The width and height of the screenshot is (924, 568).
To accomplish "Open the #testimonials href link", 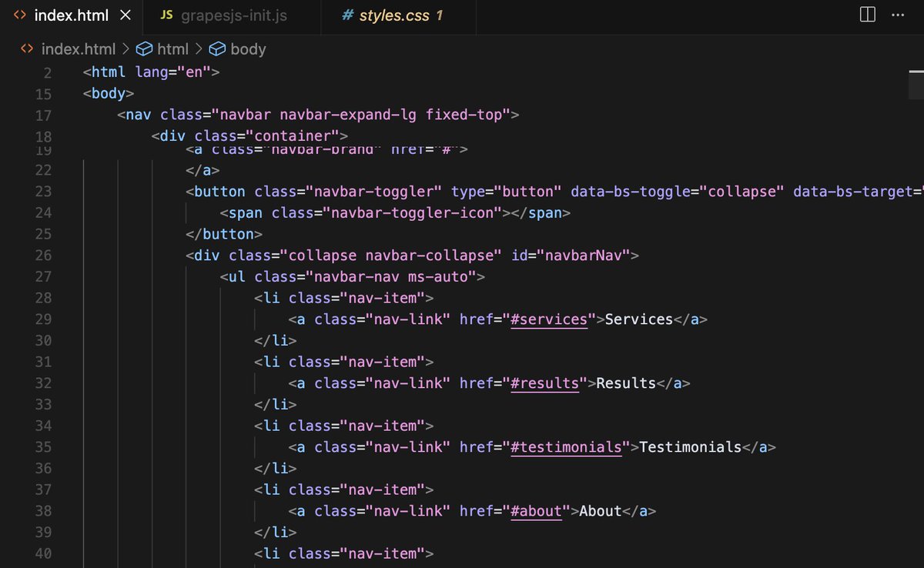I will click(567, 446).
